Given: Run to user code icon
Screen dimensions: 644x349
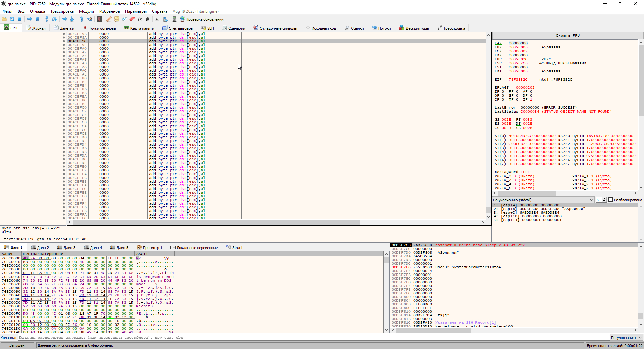Looking at the screenshot, I should pyautogui.click(x=90, y=19).
